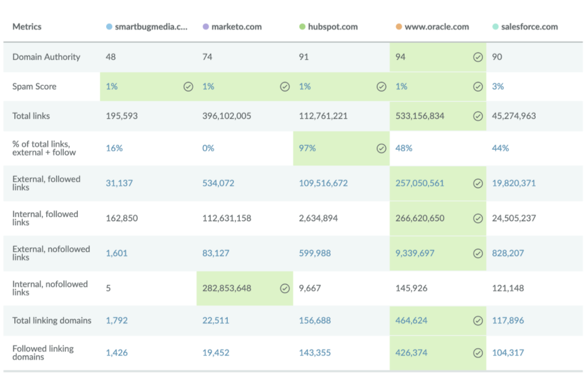The image size is (588, 375).
Task: Click the checkmark on marketo's internal nofollowed links
Action: (x=285, y=288)
